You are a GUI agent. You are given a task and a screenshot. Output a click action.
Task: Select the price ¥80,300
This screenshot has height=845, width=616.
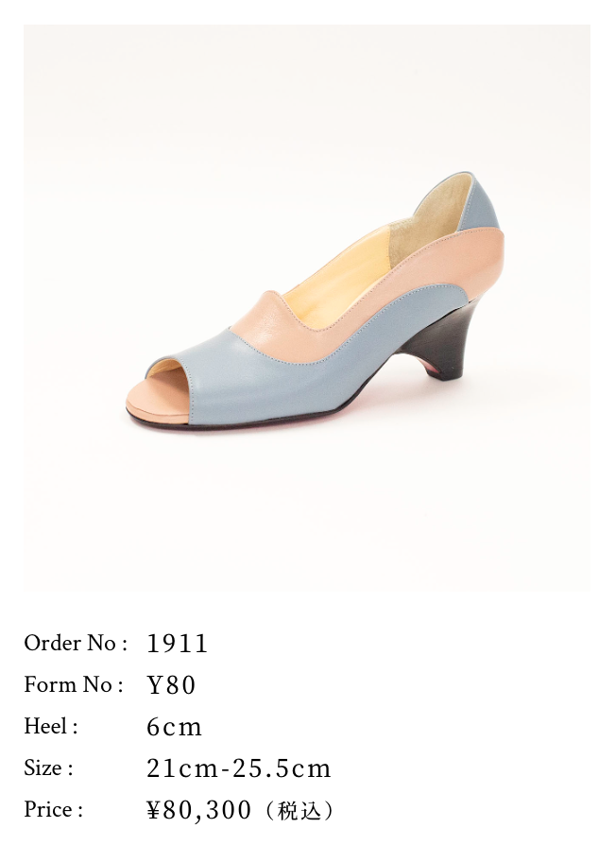click(x=198, y=810)
